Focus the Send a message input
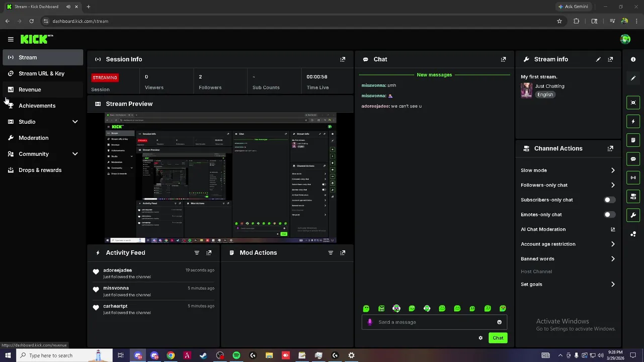This screenshot has width=644, height=362. [x=434, y=322]
